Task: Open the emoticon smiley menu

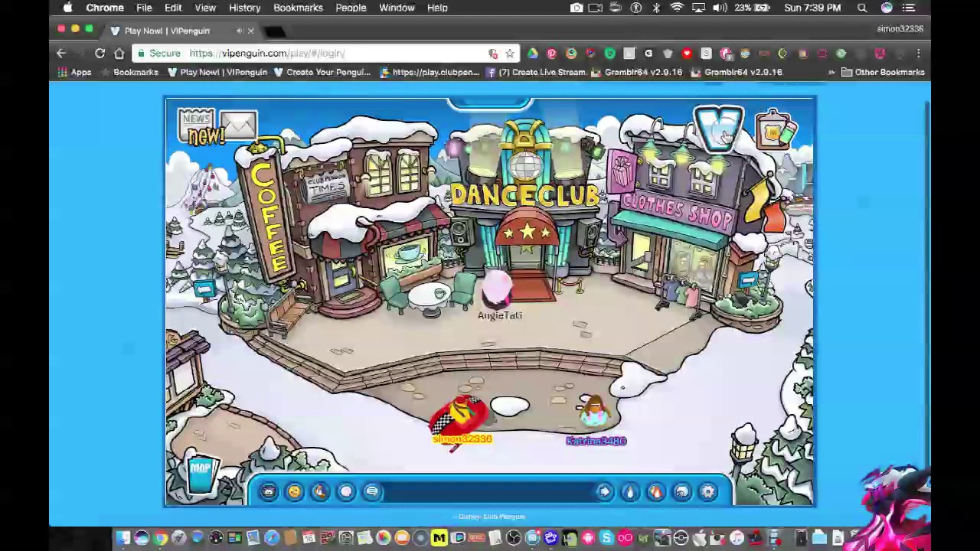Action: 294,491
